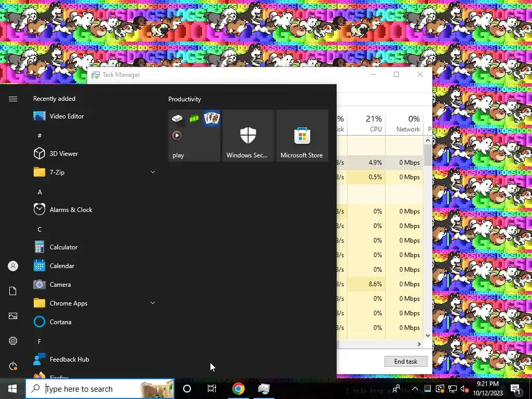Open the 7-Zip folder entry
Screen dimensions: 532x399
pos(94,172)
